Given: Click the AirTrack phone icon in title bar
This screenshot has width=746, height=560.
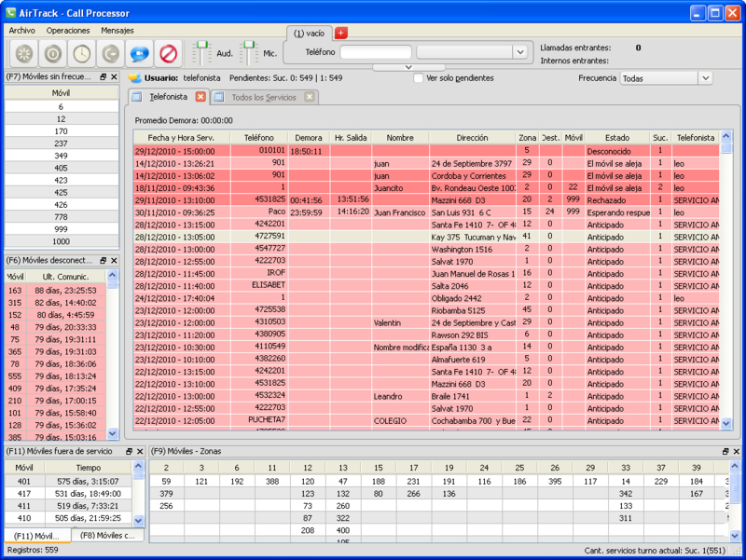Looking at the screenshot, I should tap(10, 13).
